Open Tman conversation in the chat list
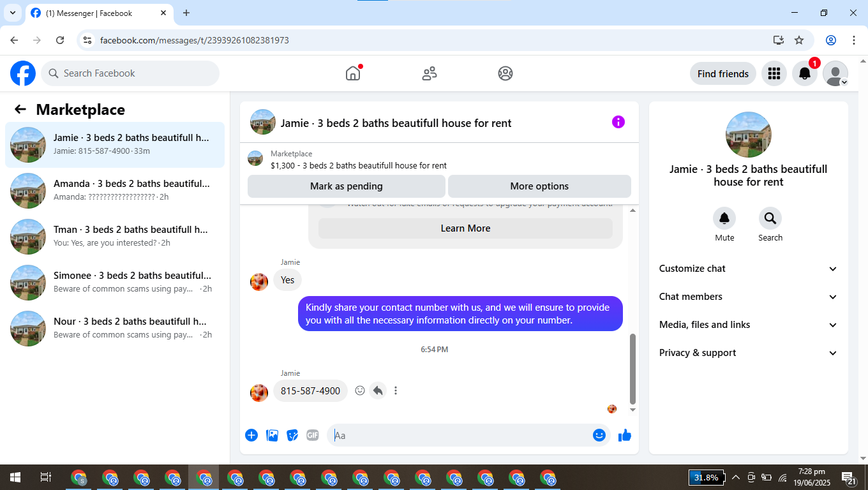 click(x=115, y=237)
